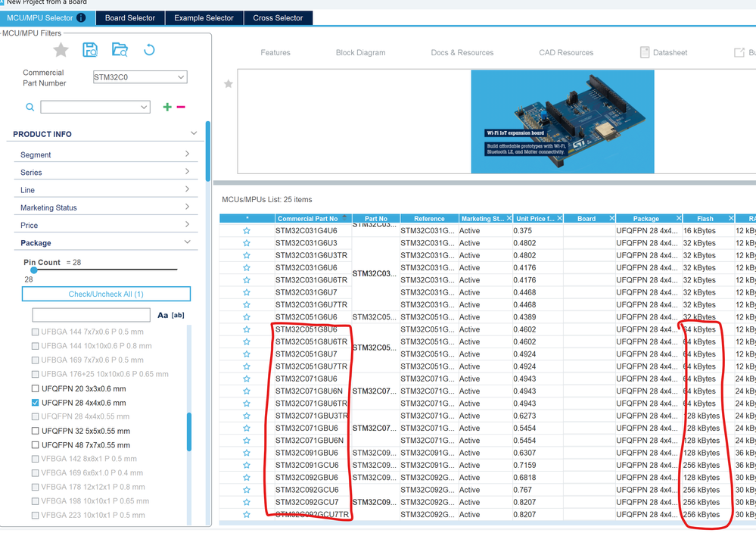Click the pink minus icon
Viewport: 756px width, 533px height.
[181, 107]
